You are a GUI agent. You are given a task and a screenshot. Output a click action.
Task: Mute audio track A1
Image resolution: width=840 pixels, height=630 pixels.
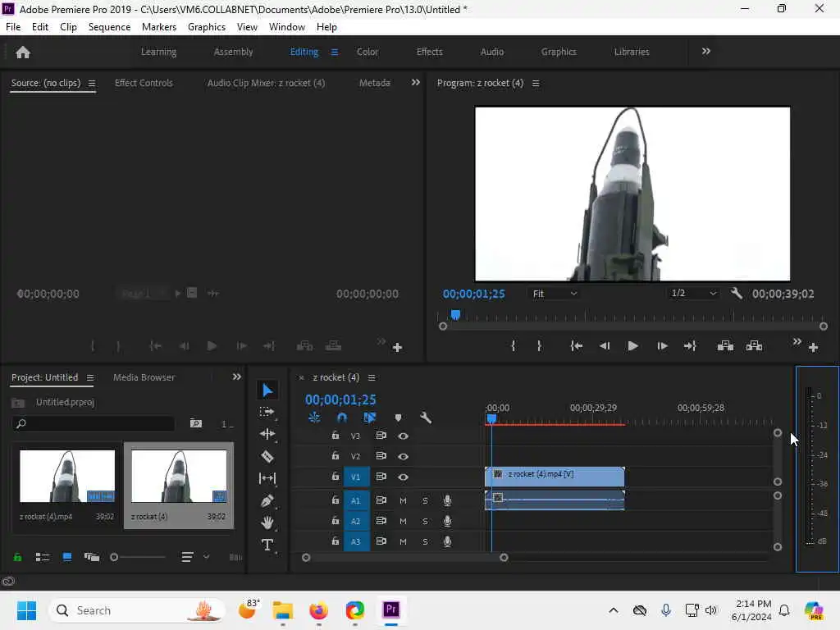point(403,500)
